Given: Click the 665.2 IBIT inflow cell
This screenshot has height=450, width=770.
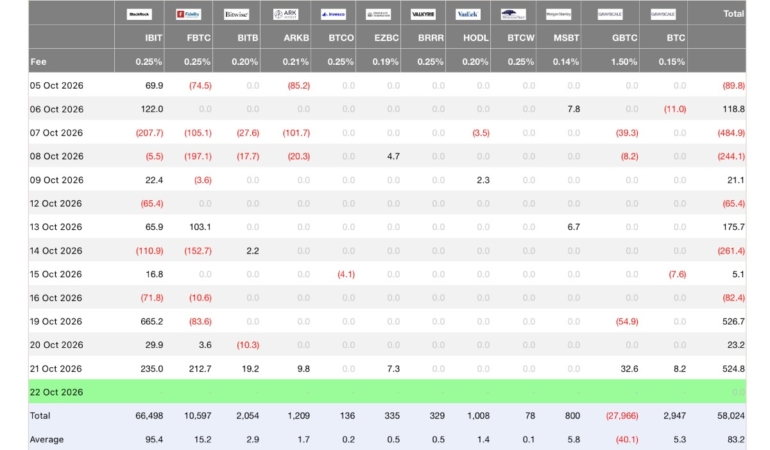Looking at the screenshot, I should click(x=152, y=321).
